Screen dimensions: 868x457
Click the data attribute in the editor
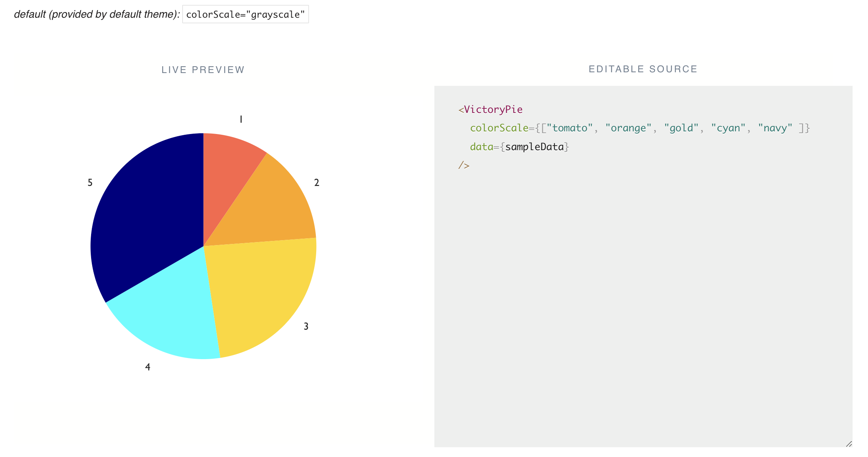482,146
